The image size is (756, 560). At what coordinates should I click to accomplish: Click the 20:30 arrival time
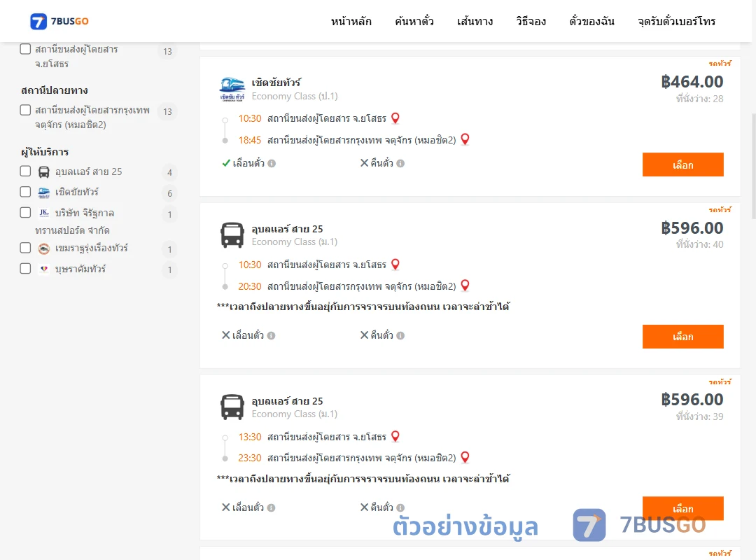coord(250,286)
